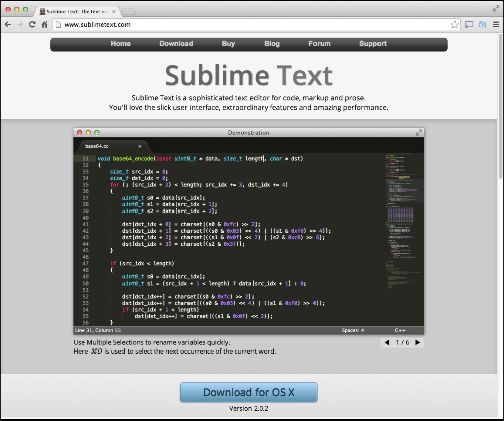Click the cast screen icon

pos(469,24)
